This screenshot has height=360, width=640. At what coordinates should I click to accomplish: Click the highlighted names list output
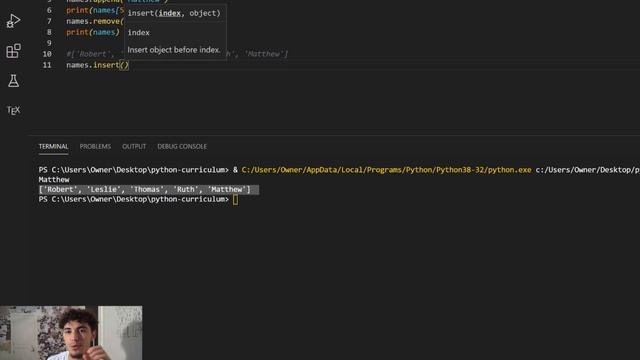(149, 189)
